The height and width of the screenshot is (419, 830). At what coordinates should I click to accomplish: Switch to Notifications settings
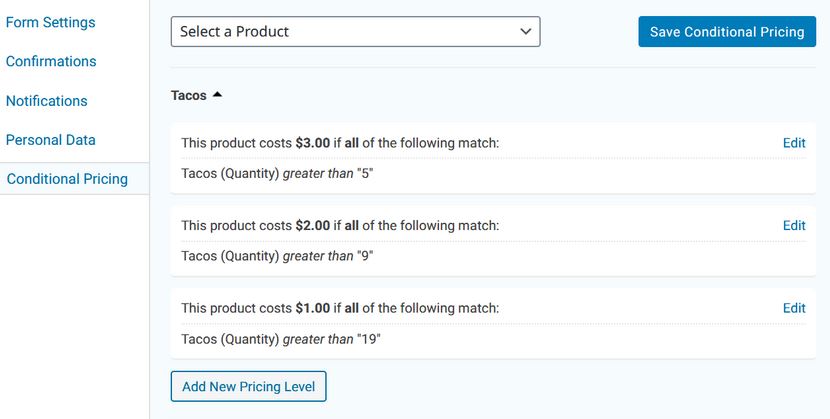[47, 101]
